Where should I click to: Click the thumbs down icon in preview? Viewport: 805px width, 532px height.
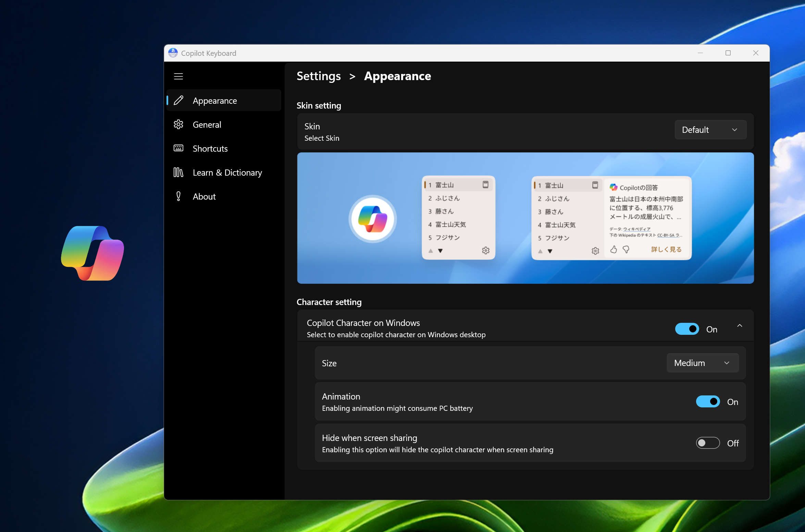[x=626, y=250]
